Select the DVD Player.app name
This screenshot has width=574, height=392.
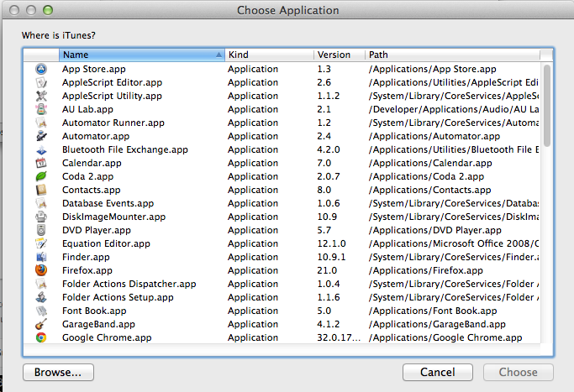(97, 230)
